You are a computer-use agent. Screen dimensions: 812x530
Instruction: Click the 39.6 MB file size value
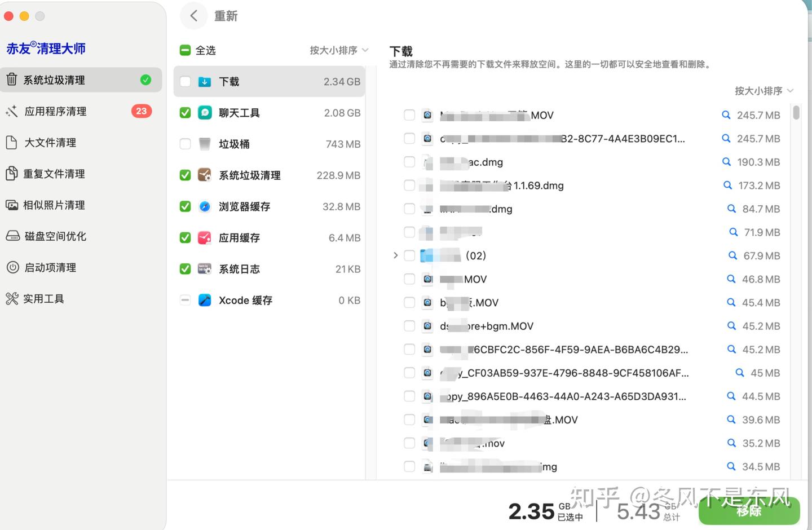click(761, 419)
